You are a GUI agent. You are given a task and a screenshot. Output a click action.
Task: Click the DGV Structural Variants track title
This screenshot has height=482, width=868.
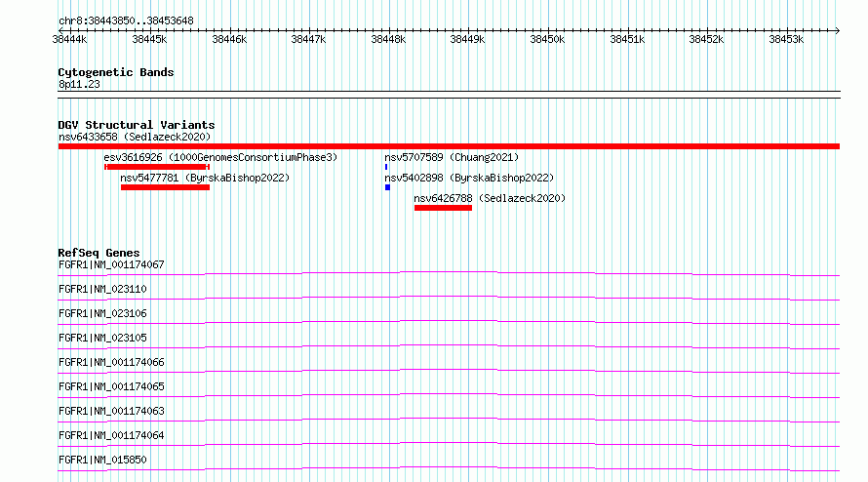pos(137,125)
